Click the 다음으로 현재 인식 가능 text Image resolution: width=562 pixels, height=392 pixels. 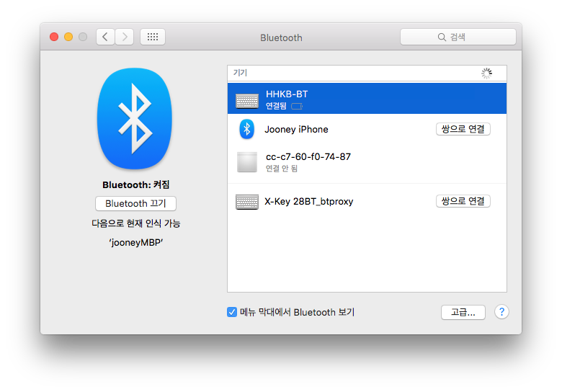(x=136, y=223)
